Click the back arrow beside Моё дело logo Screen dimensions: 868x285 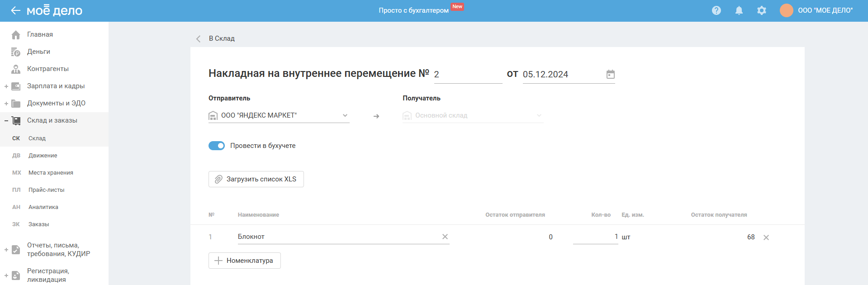point(16,10)
